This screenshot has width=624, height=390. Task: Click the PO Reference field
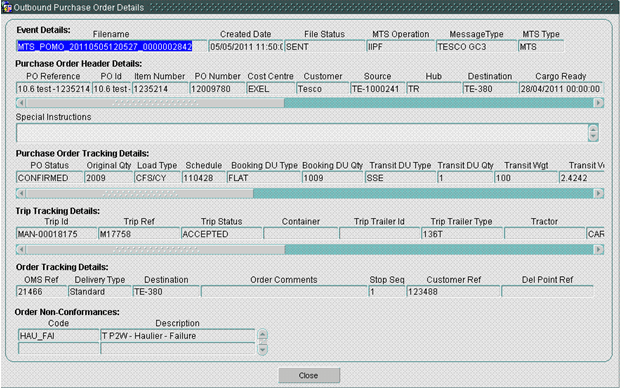pyautogui.click(x=53, y=89)
